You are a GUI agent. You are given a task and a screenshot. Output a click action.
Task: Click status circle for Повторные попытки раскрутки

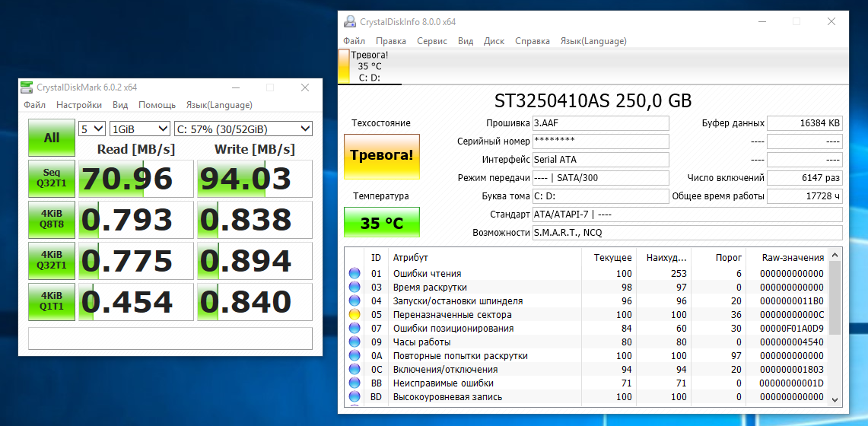click(355, 355)
